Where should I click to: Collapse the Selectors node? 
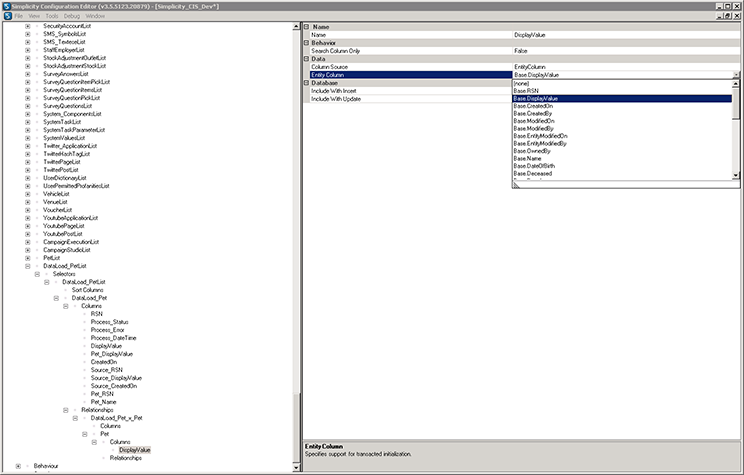click(x=37, y=274)
